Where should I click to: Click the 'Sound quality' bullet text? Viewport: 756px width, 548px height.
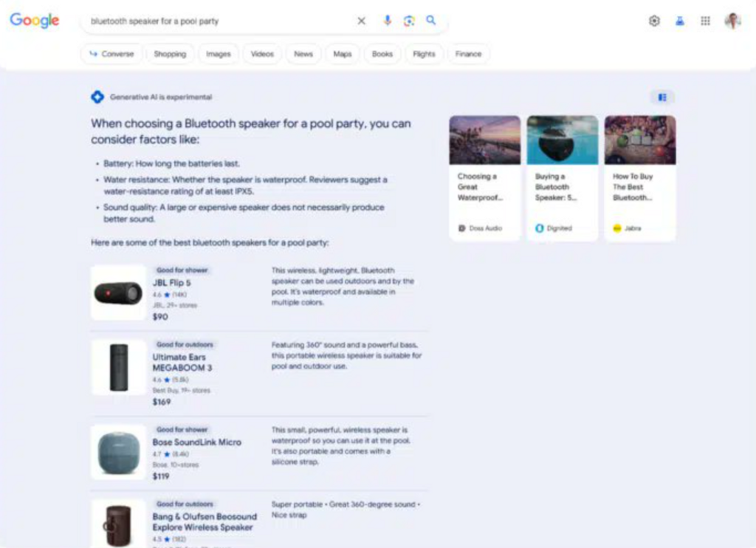244,213
